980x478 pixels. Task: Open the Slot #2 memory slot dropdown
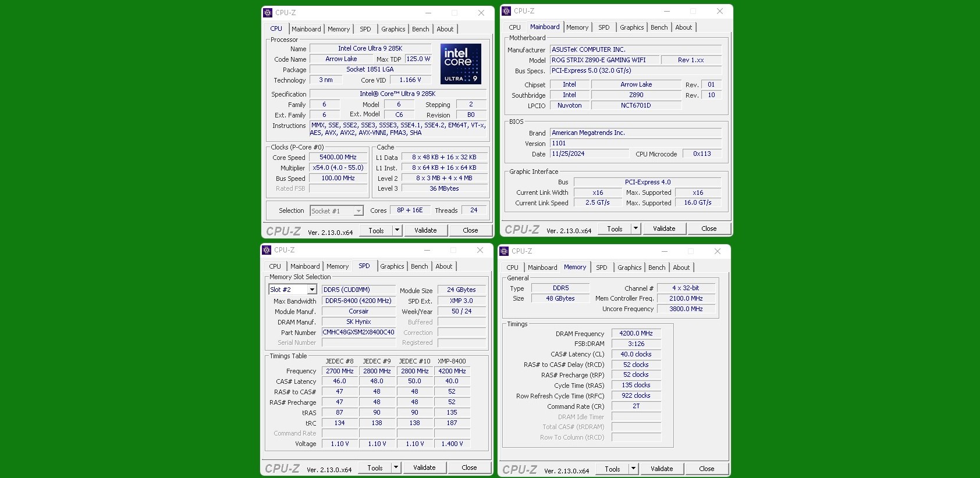tap(312, 290)
